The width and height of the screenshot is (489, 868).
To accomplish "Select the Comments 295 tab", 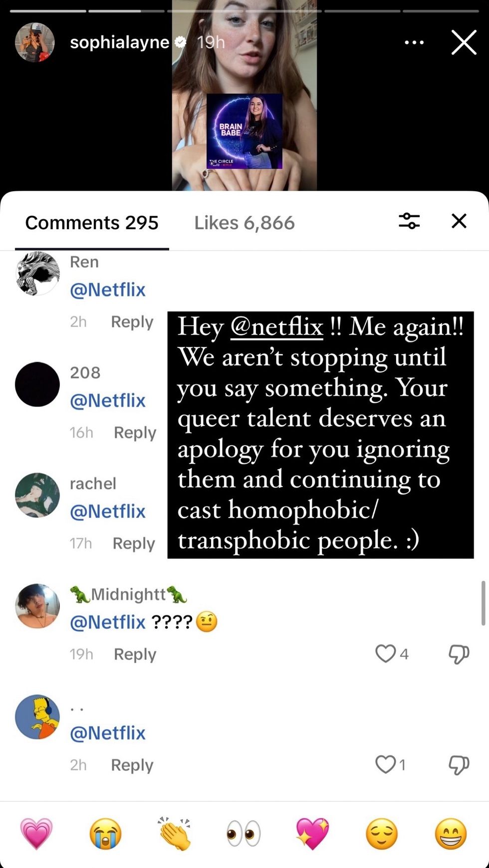I will pos(92,223).
